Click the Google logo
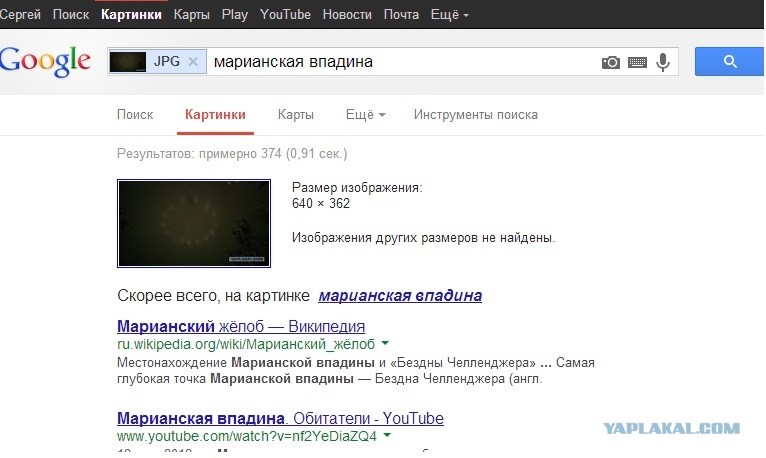This screenshot has width=766, height=458. [45, 62]
